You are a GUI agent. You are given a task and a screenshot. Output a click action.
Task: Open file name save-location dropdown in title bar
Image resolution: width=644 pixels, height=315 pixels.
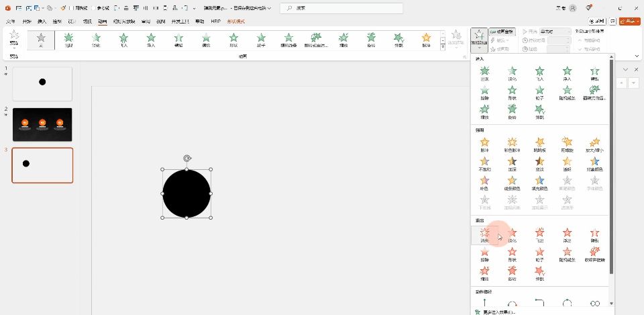270,8
